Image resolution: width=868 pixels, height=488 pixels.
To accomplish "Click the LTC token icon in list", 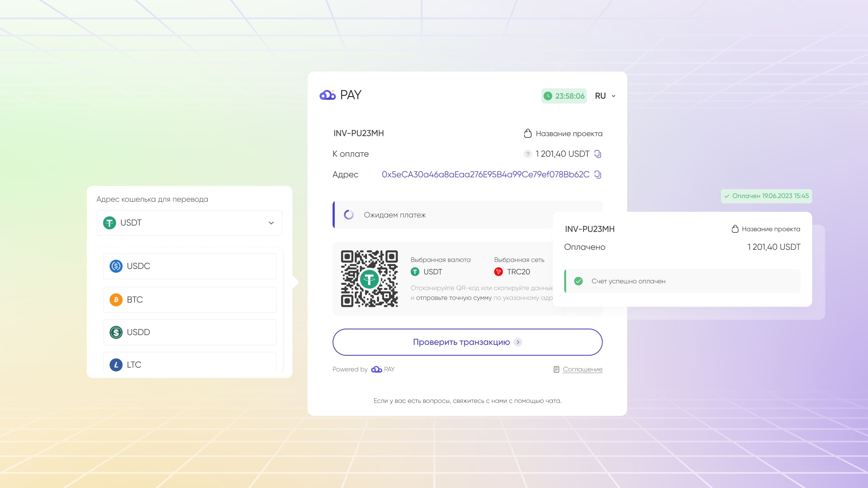I will [116, 365].
